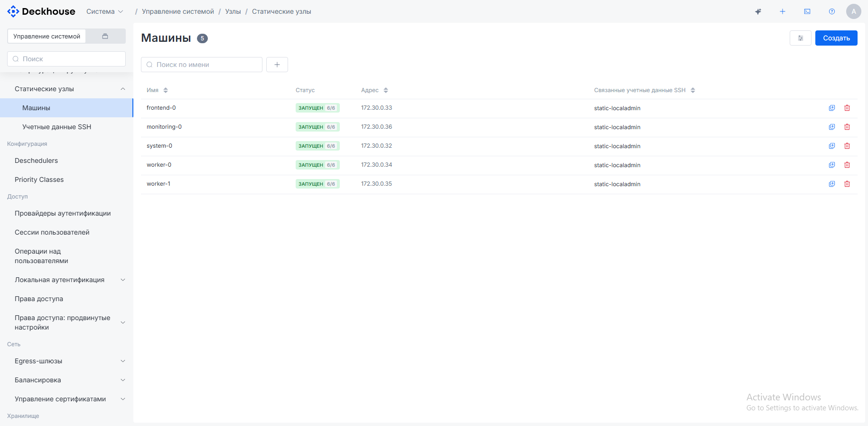Open the monitoring-0 machine row
Image resolution: width=868 pixels, height=426 pixels.
pos(499,127)
